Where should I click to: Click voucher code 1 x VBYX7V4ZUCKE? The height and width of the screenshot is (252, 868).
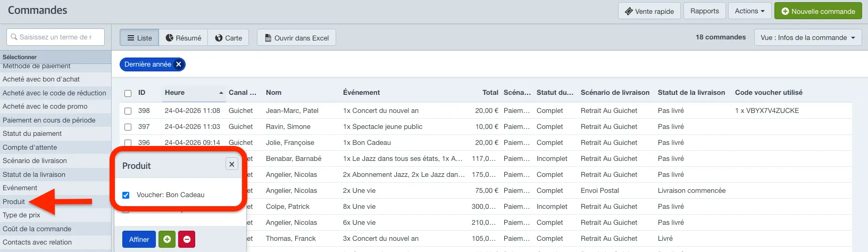pos(767,111)
